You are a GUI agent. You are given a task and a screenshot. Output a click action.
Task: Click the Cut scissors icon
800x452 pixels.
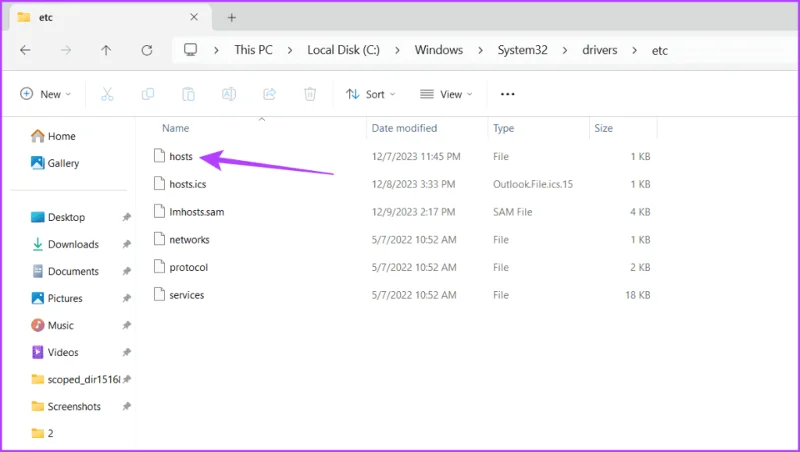click(107, 94)
